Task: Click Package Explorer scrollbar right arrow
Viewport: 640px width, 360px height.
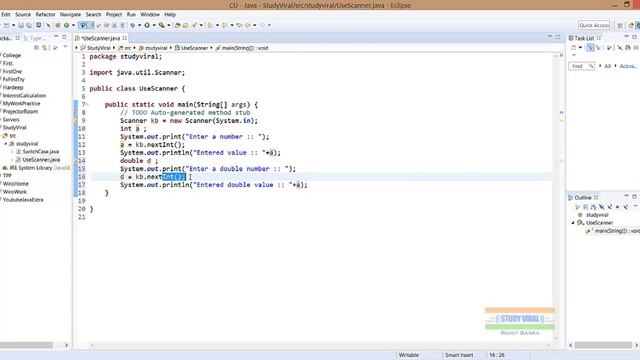Action: pos(66,345)
